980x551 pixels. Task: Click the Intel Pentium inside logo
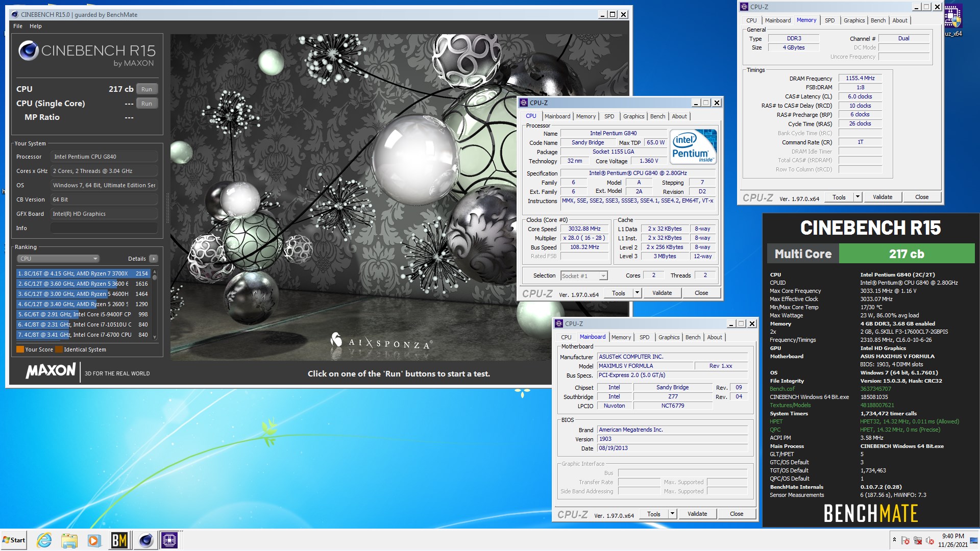tap(693, 147)
